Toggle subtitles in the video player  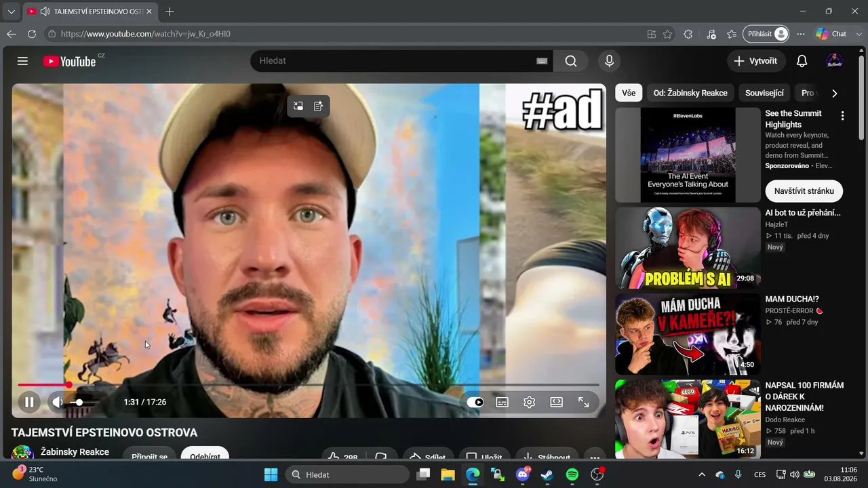click(502, 402)
